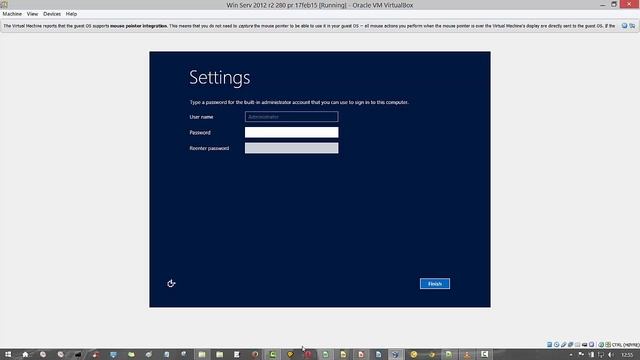The width and height of the screenshot is (640, 360).
Task: Click the optical disc indicator in status bar
Action: coord(556,344)
